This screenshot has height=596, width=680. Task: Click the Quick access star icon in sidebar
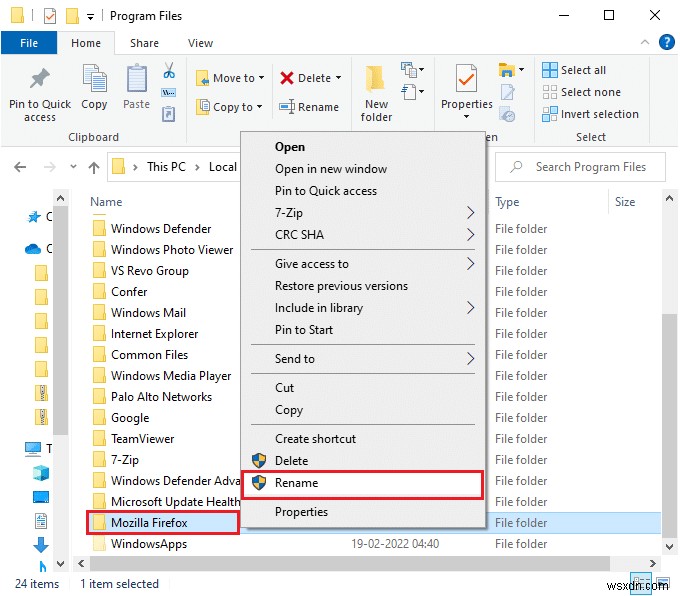(x=34, y=216)
